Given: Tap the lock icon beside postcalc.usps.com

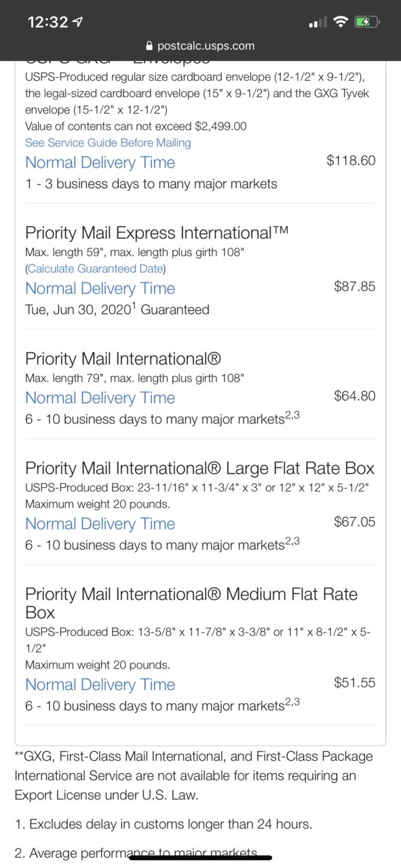Looking at the screenshot, I should [149, 46].
